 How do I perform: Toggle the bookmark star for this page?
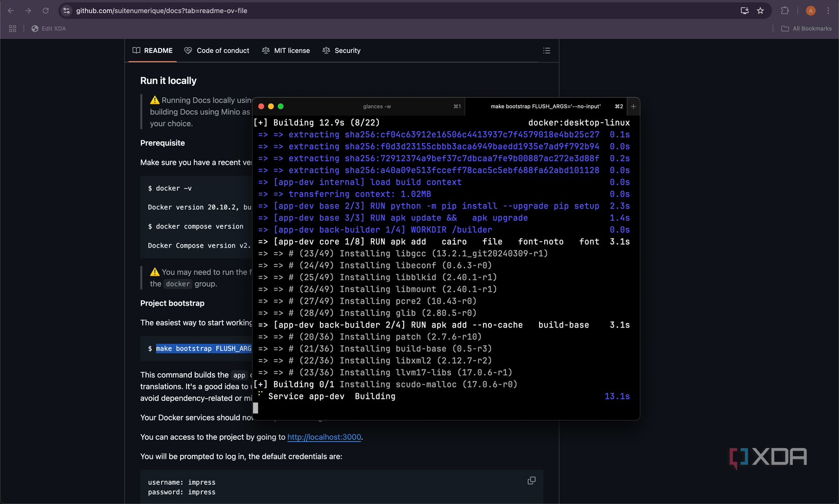click(x=761, y=10)
